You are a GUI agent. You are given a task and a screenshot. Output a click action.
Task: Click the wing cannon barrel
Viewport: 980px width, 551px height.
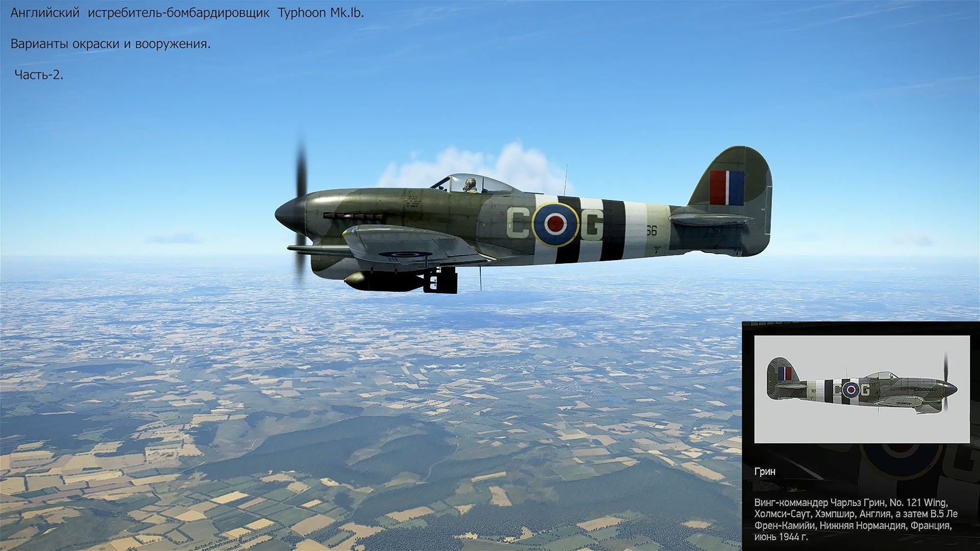coord(314,248)
